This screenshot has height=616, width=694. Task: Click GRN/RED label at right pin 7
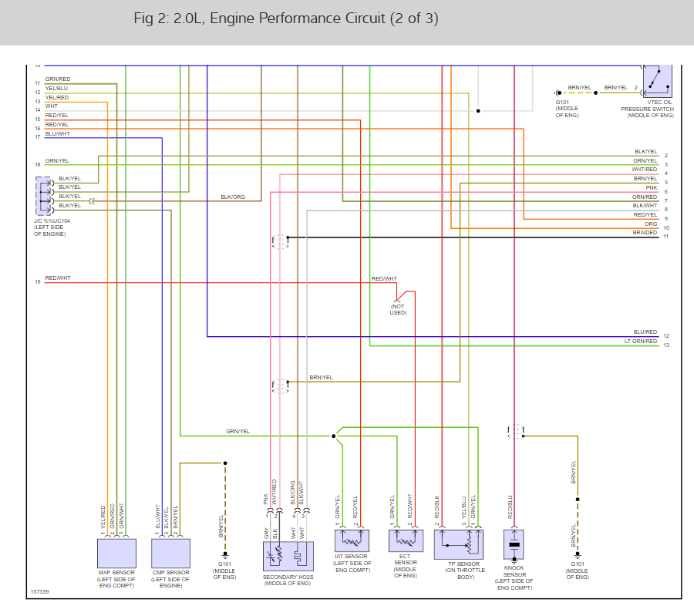pos(645,197)
